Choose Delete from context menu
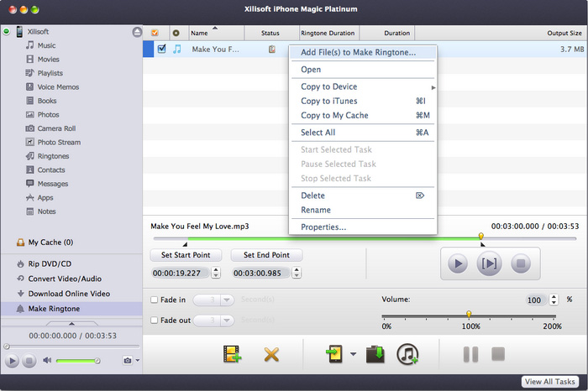The height and width of the screenshot is (391, 588). [362, 195]
